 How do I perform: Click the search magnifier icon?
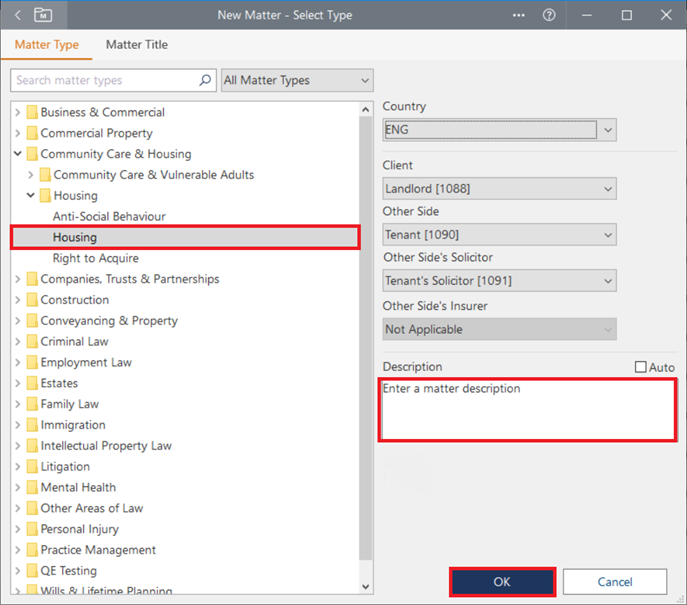205,80
